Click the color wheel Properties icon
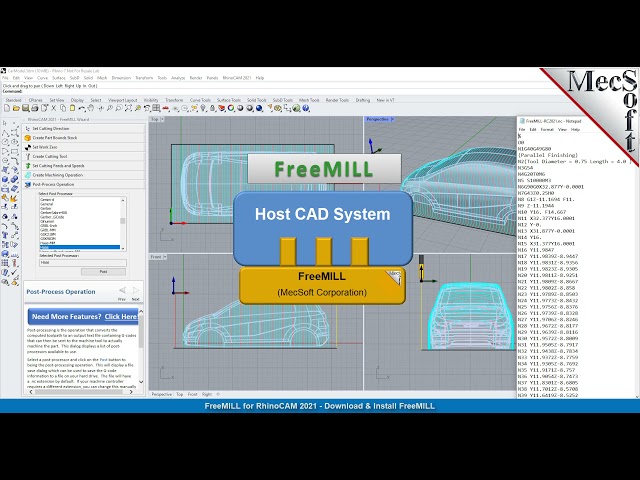This screenshot has height=480, width=640. point(231,108)
